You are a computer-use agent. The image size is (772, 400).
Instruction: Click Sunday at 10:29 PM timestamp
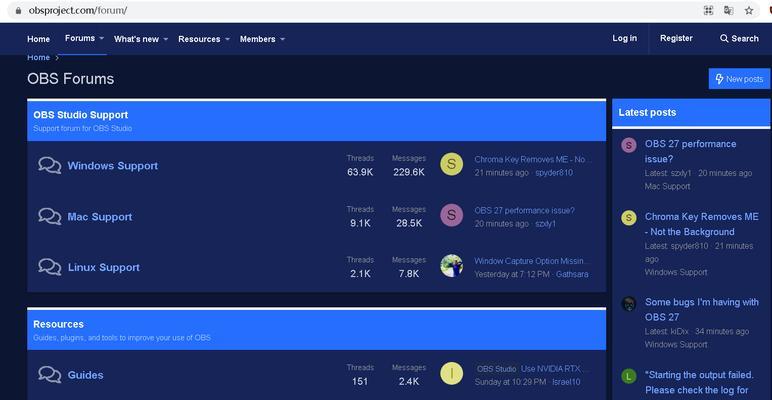coord(510,382)
